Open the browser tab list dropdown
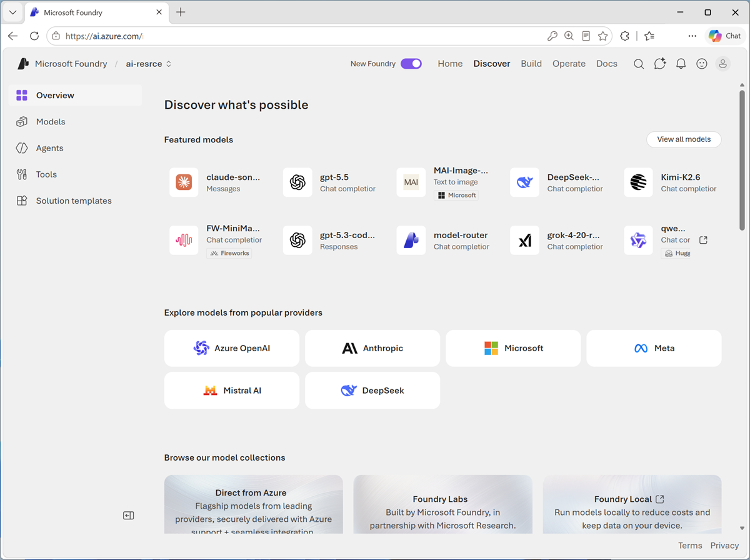The height and width of the screenshot is (560, 750). coord(12,12)
